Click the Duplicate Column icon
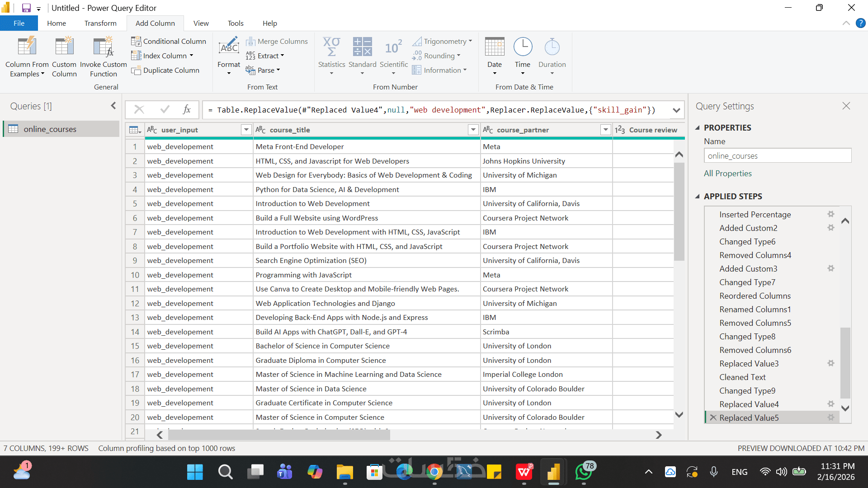Viewport: 868px width, 488px height. click(136, 70)
